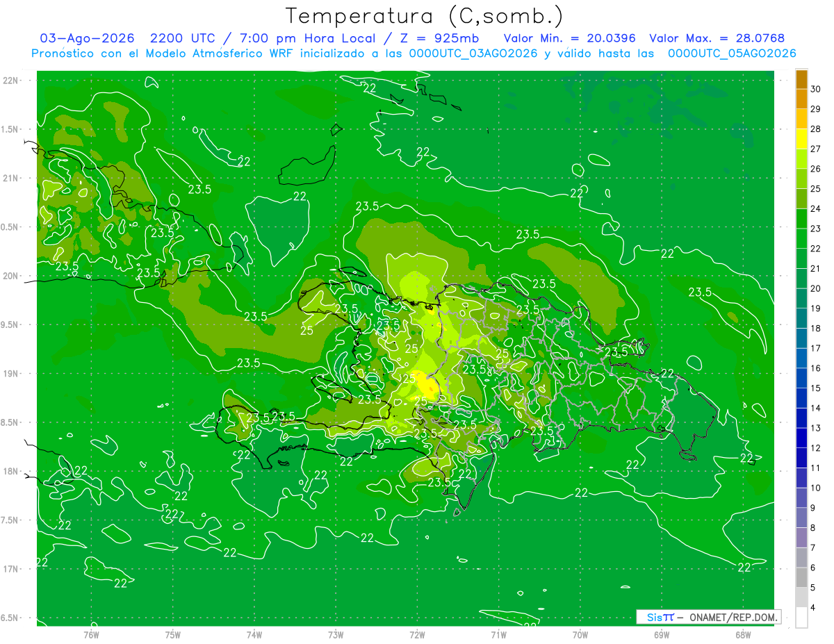834x644 pixels.
Task: Click the green legend swatch between 22 and 23
Action: click(x=801, y=238)
